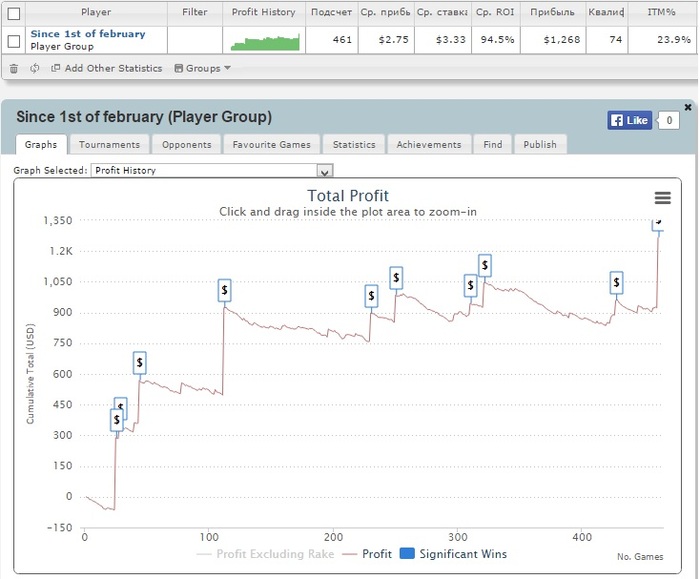Click the Facebook like count bubble
Screen dimensions: 700x579
click(668, 120)
